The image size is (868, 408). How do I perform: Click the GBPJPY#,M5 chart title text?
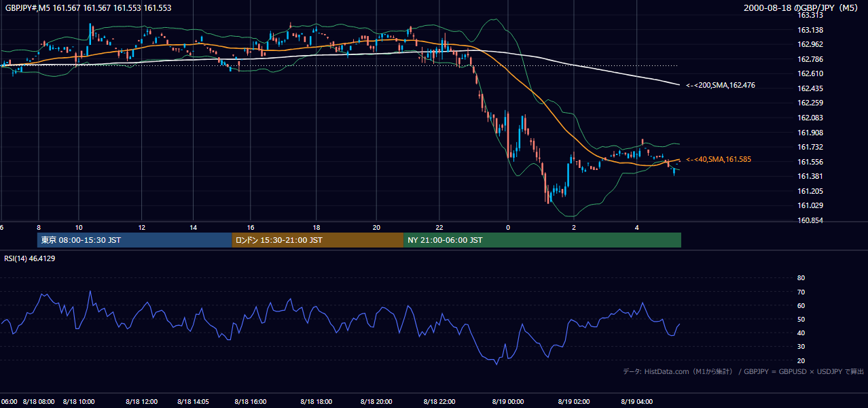pos(88,8)
